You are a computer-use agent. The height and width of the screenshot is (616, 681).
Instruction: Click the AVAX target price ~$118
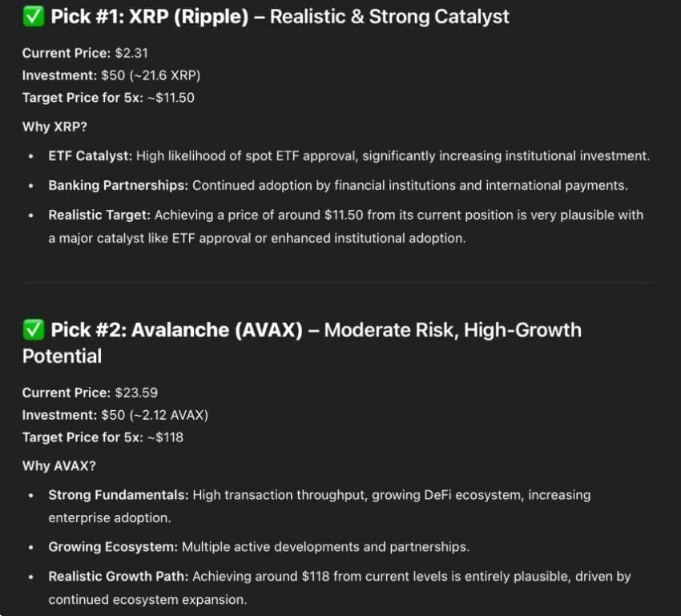coord(165,437)
